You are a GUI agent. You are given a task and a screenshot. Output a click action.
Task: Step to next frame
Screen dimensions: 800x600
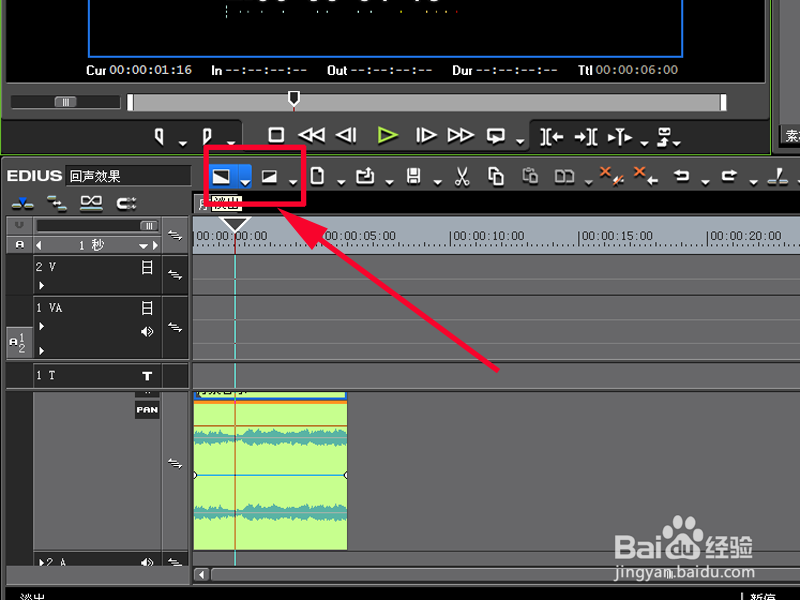[x=426, y=135]
